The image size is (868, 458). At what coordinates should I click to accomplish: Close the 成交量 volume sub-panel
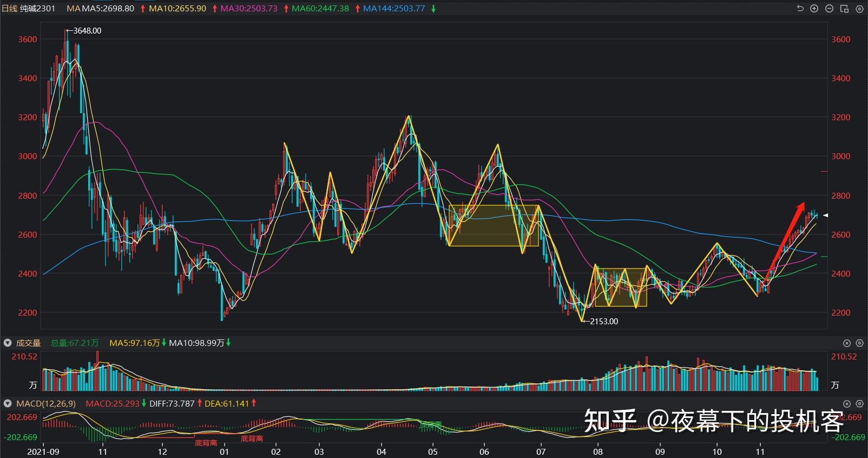(847, 343)
